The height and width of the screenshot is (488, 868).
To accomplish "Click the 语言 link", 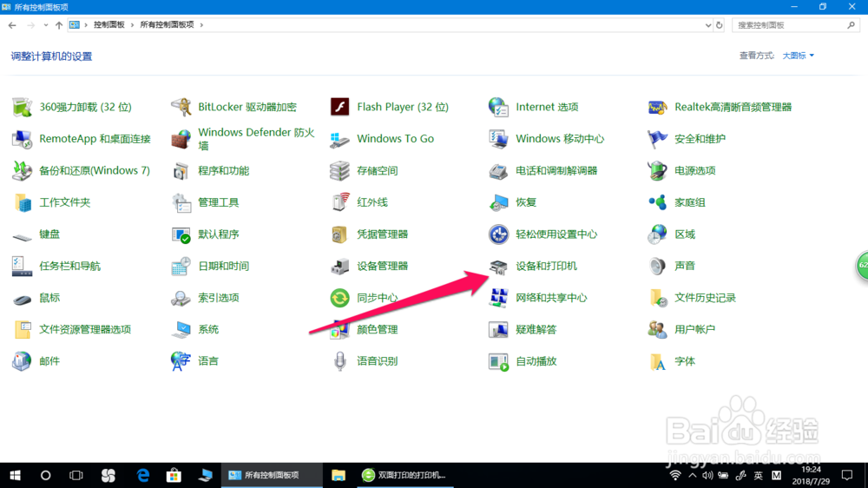I will [208, 361].
